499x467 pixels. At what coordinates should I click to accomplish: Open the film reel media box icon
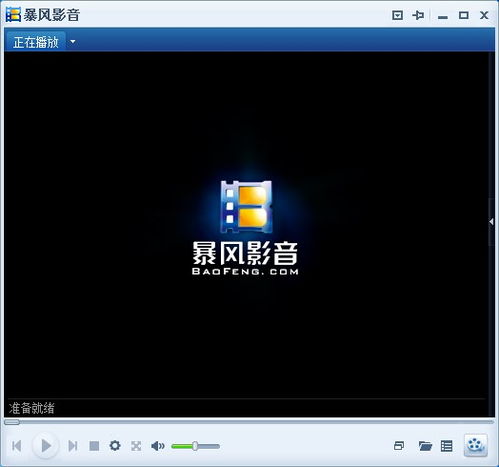coord(475,445)
